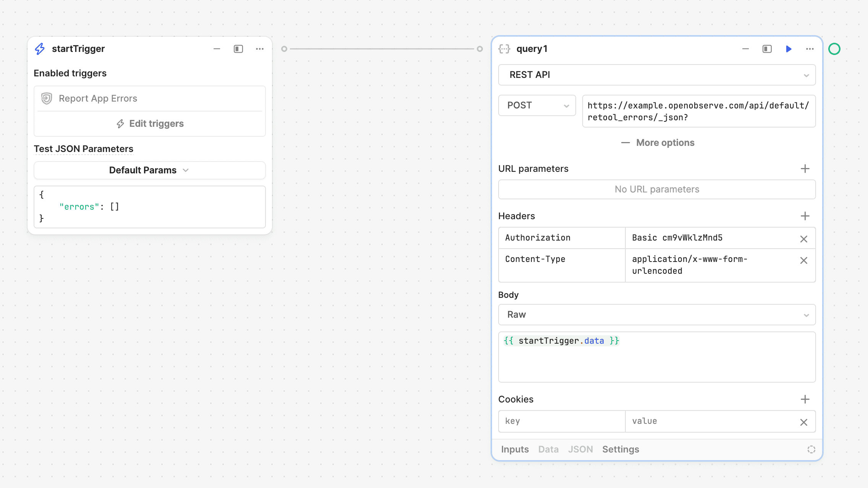Toggle the query1 side panel view
868x488 pixels.
(767, 49)
